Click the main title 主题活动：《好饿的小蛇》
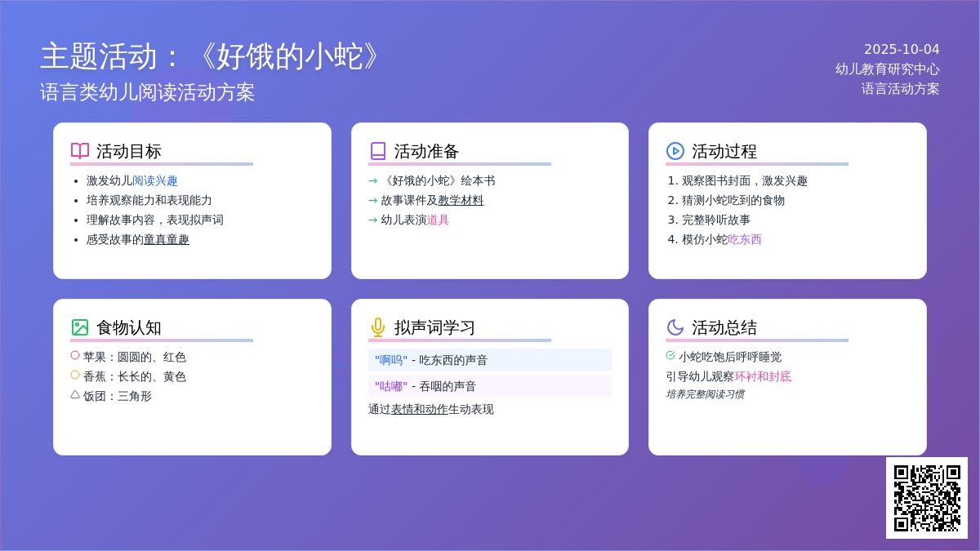The width and height of the screenshot is (980, 551). click(x=212, y=56)
